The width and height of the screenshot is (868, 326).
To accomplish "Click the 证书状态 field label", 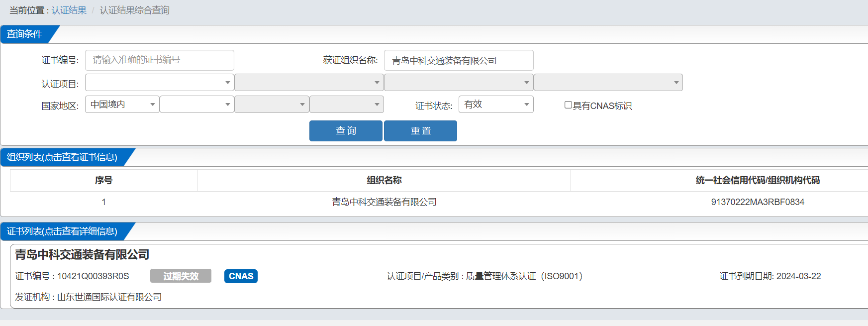I will [x=434, y=106].
